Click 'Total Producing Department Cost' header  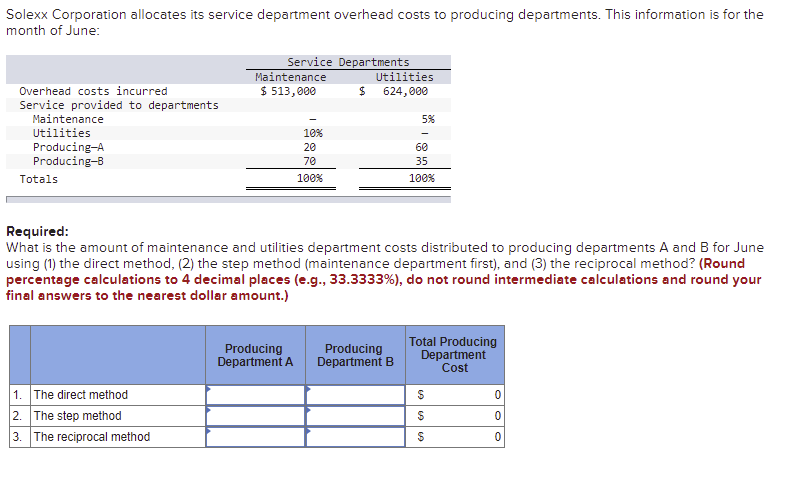pyautogui.click(x=453, y=355)
